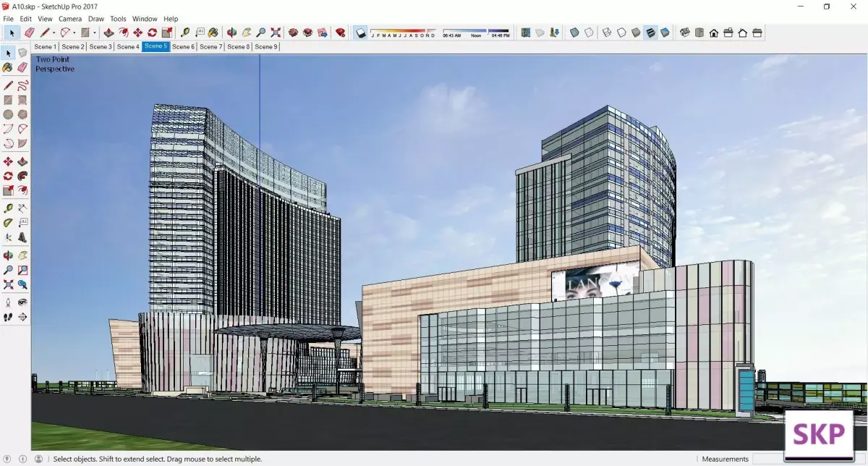Image resolution: width=868 pixels, height=466 pixels.
Task: Enable the Shaded face style
Action: (635, 33)
